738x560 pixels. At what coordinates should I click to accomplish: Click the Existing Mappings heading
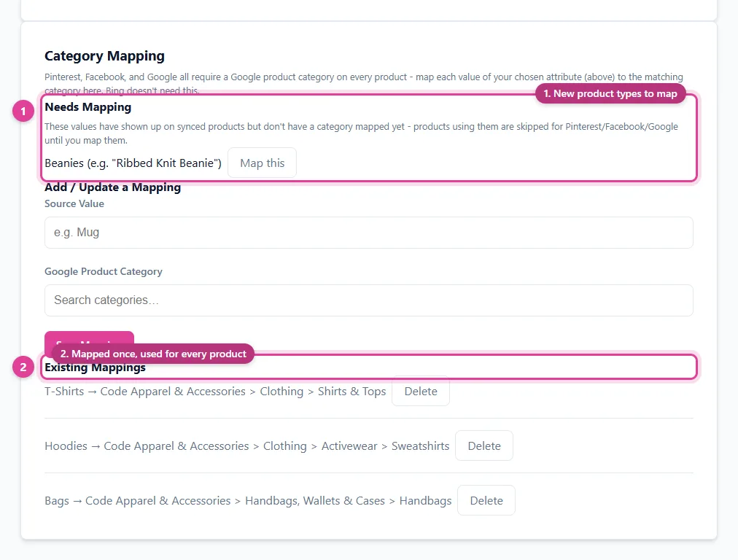coord(95,367)
